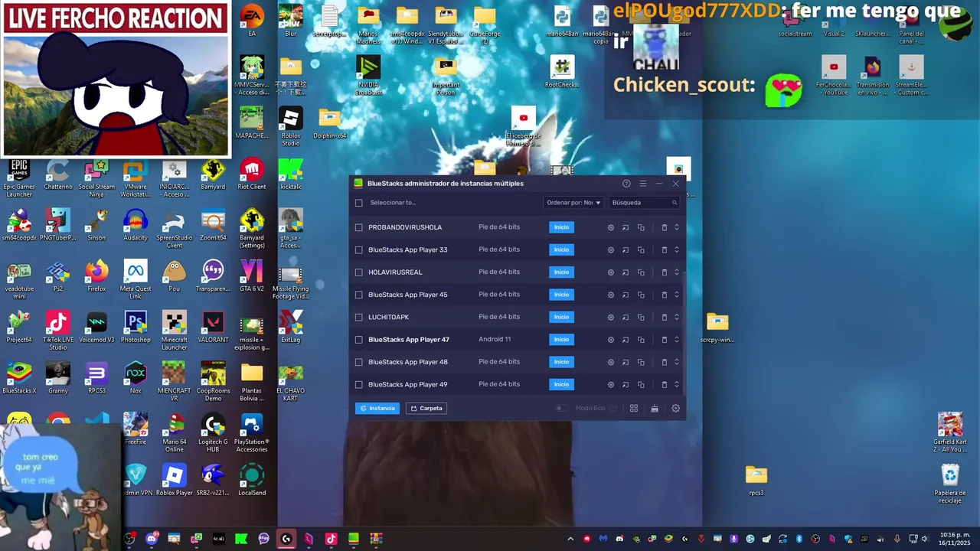Click reorder arrows for App Player 47 row
This screenshot has height=551, width=980.
click(676, 340)
